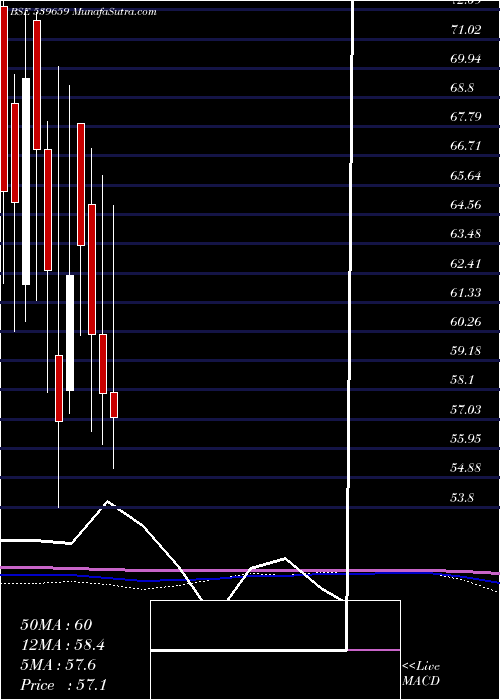Click the <<Live MACD label

(421, 674)
